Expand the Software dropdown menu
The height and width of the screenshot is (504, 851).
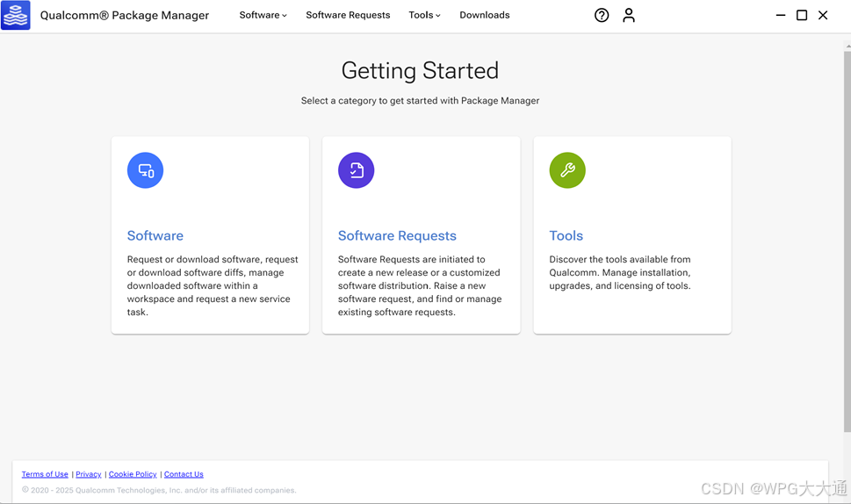[263, 15]
